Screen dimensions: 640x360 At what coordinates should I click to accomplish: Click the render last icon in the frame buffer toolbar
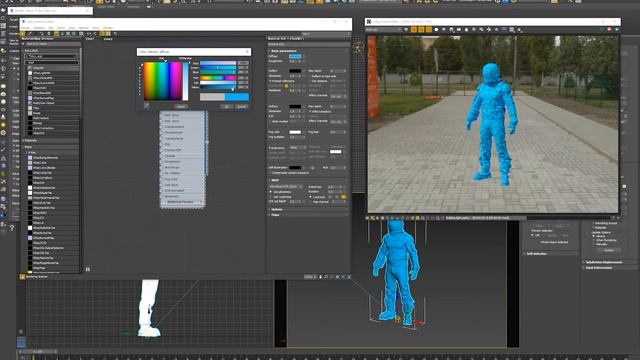tap(519, 29)
